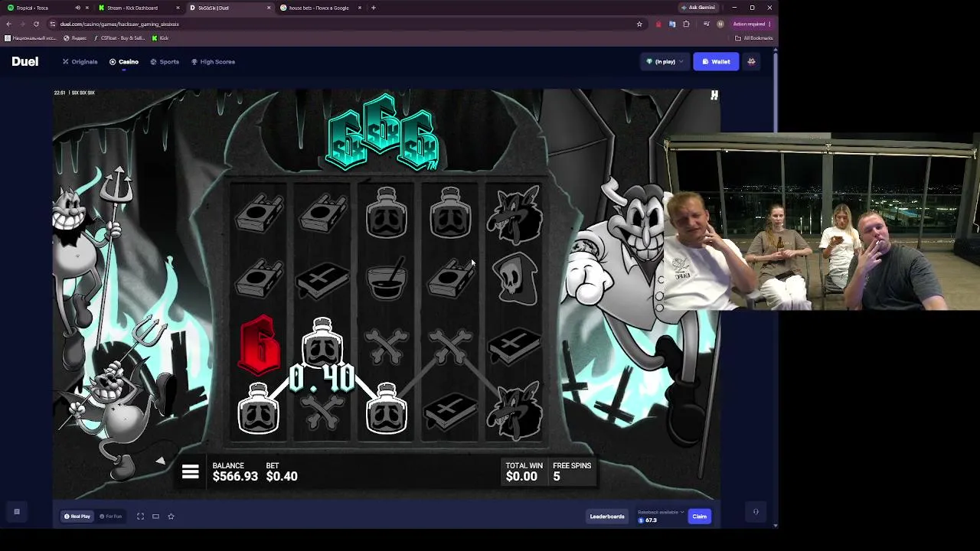Click the $566.93 balance value
The image size is (980, 551).
point(234,476)
